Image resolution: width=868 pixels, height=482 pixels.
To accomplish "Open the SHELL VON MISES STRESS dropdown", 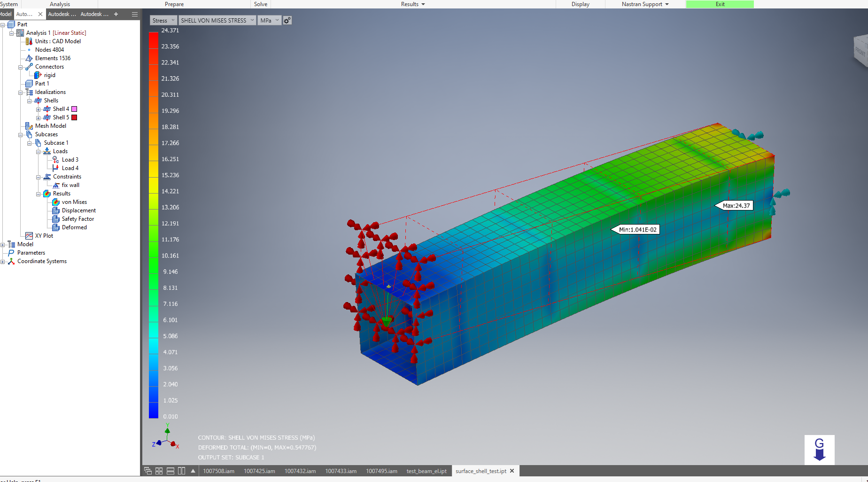I will tap(253, 20).
